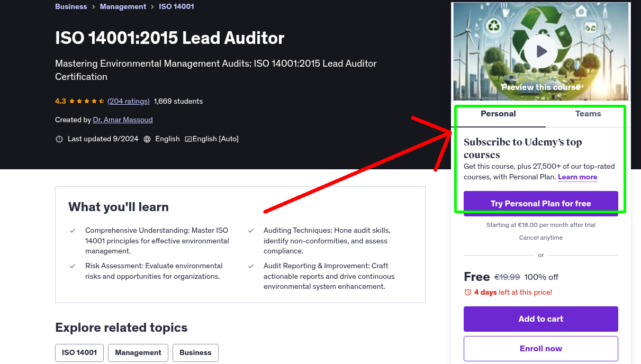Click the Enroll now button
Image resolution: width=641 pixels, height=364 pixels.
click(541, 349)
